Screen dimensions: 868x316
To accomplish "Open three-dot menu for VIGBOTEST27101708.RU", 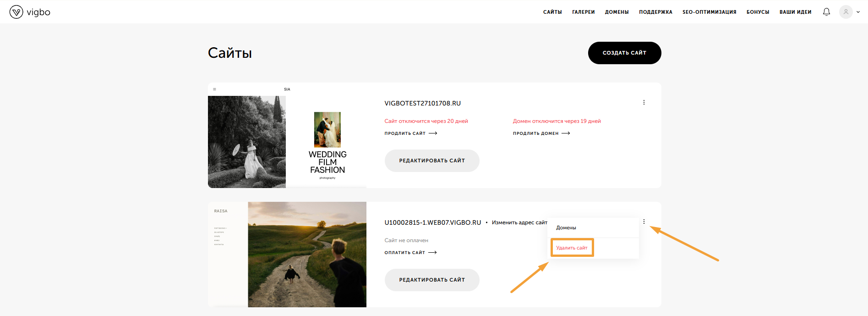I will 644,102.
